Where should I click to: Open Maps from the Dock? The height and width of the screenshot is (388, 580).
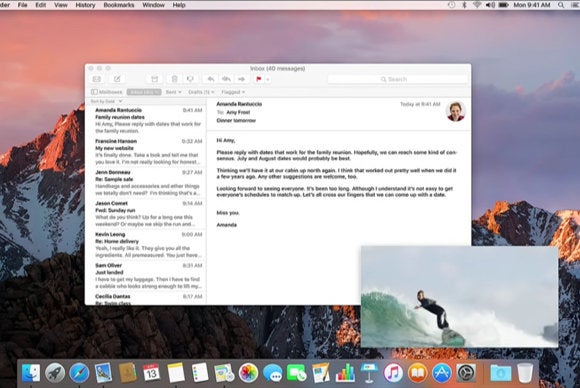[224, 372]
